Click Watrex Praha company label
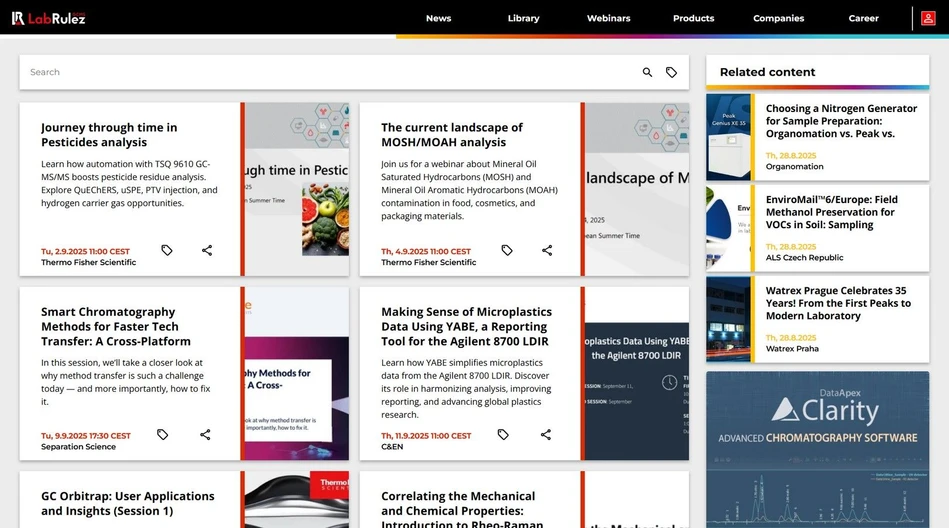Screen dimensions: 949x528 click(x=792, y=349)
